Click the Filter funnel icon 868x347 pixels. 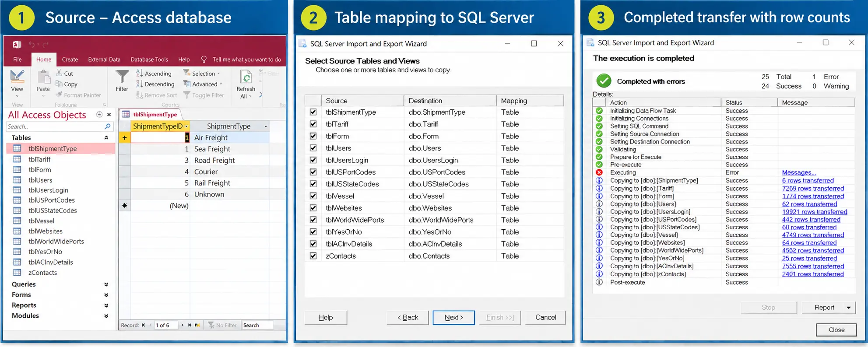coord(122,77)
